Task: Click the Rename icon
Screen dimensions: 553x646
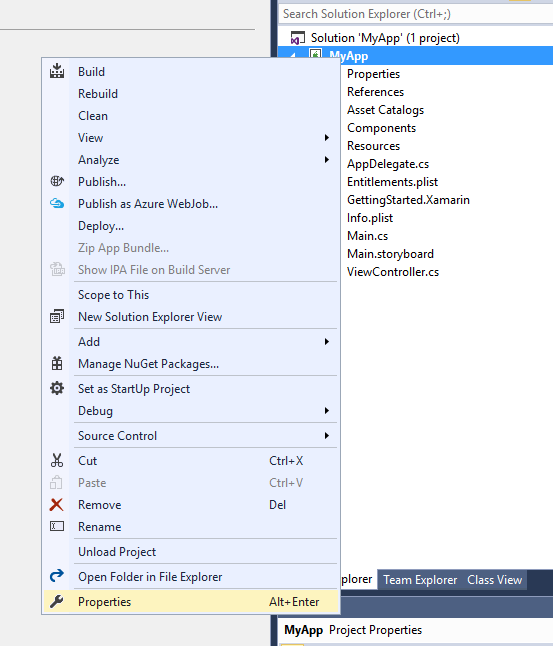Action: coord(57,527)
